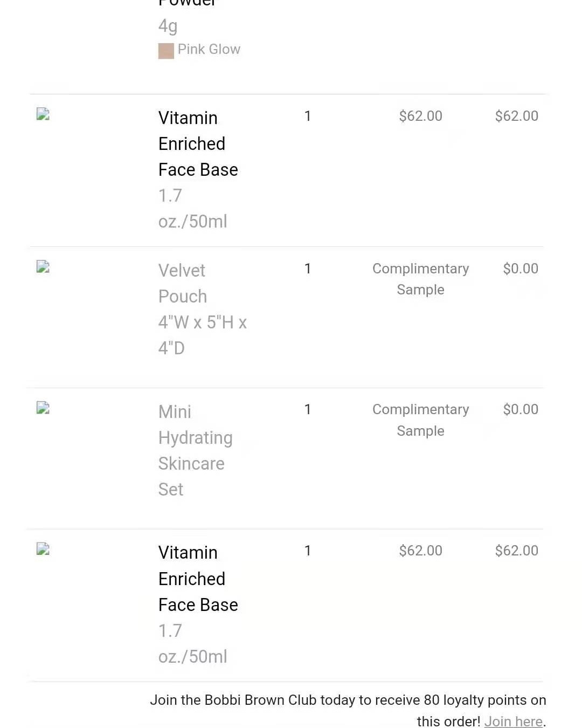582x728 pixels.
Task: Click the first Face Base quantity 1
Action: click(308, 116)
